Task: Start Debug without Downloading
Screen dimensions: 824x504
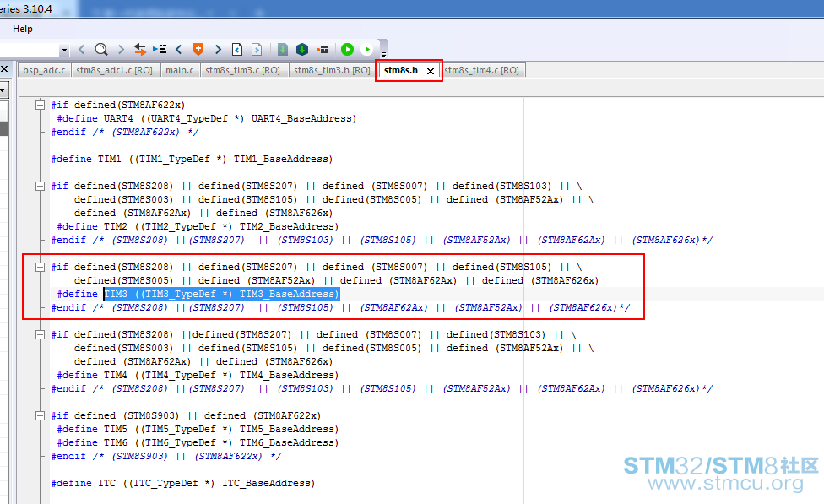Action: click(x=366, y=50)
